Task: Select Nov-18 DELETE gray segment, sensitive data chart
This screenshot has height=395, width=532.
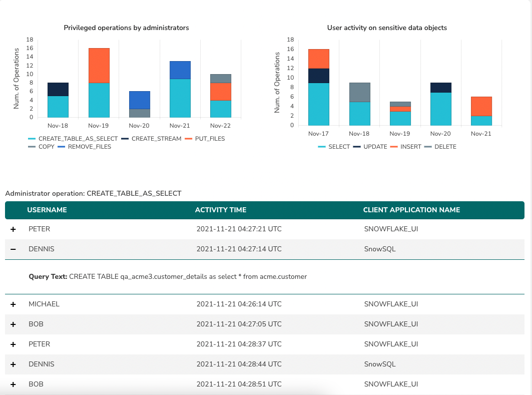Action: [360, 92]
